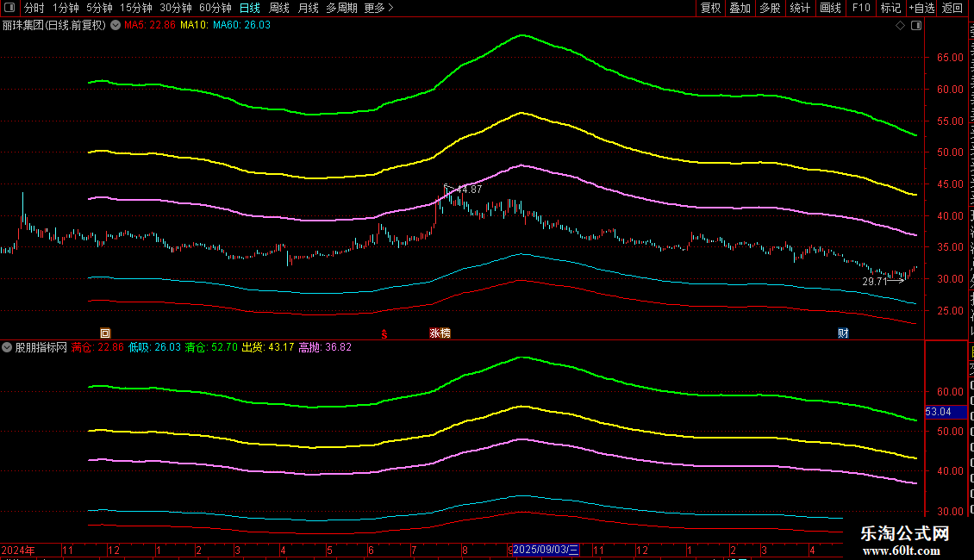Click the 25.00 label on the price axis
The image size is (974, 560).
click(950, 311)
